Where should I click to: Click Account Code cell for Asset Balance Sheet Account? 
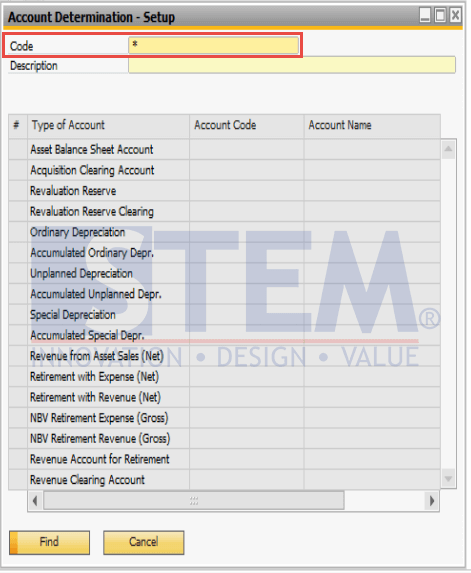click(x=247, y=149)
